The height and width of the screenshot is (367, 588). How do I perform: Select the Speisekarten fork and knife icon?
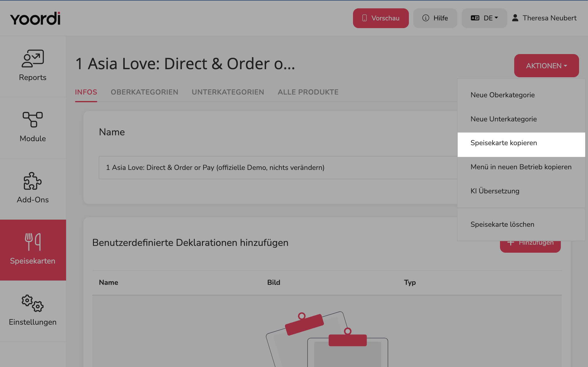tap(33, 242)
